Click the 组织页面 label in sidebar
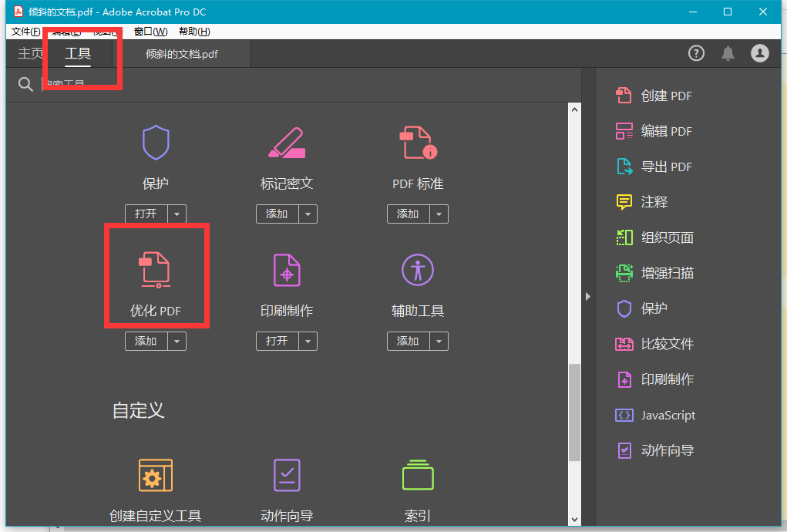The height and width of the screenshot is (532, 787). (667, 237)
